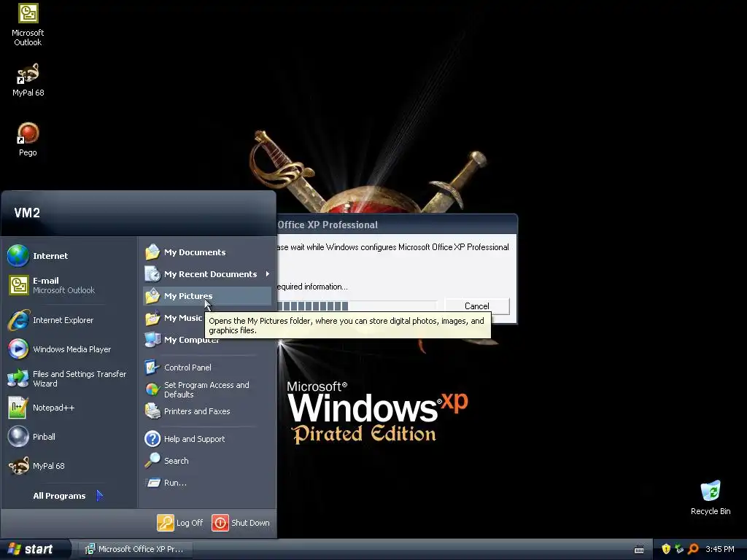
Task: Click the Notepad++ icon in Start menu
Action: (18, 408)
